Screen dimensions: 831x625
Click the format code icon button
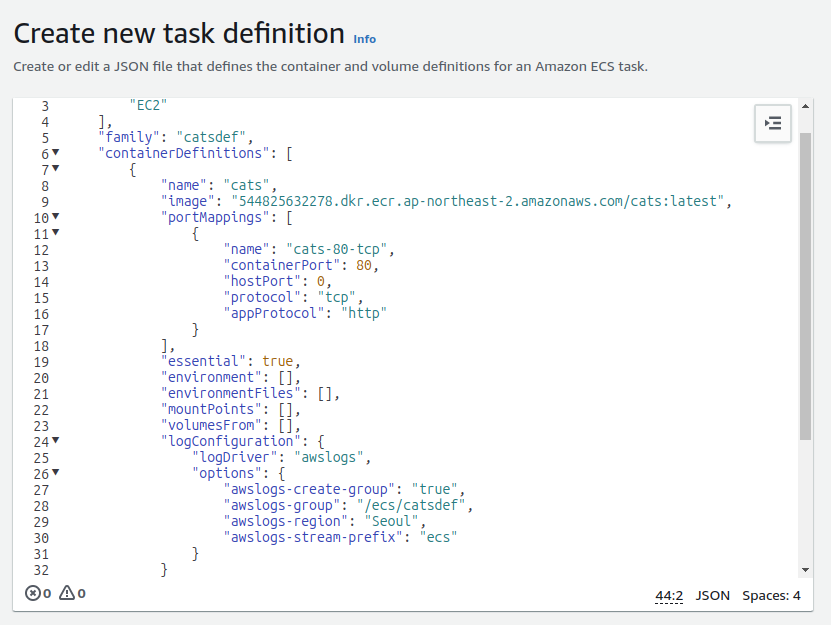tap(773, 123)
